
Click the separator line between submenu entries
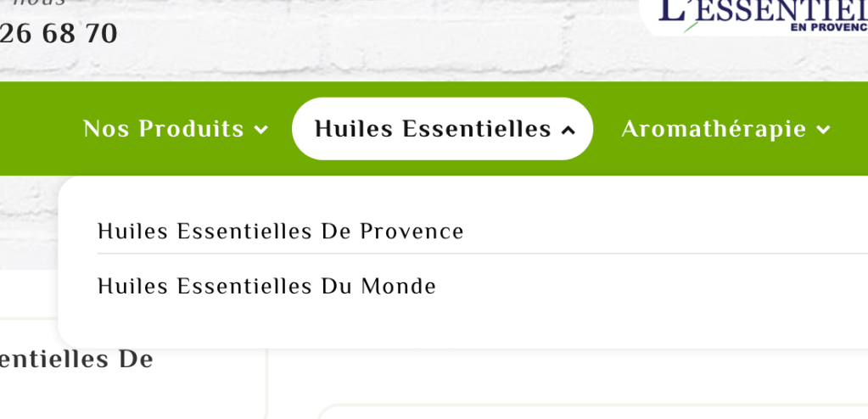pyautogui.click(x=475, y=254)
